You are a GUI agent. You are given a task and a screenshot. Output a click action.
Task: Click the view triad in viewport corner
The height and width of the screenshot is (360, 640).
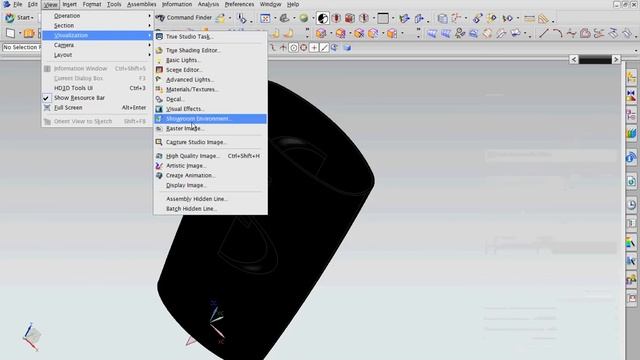[x=31, y=337]
